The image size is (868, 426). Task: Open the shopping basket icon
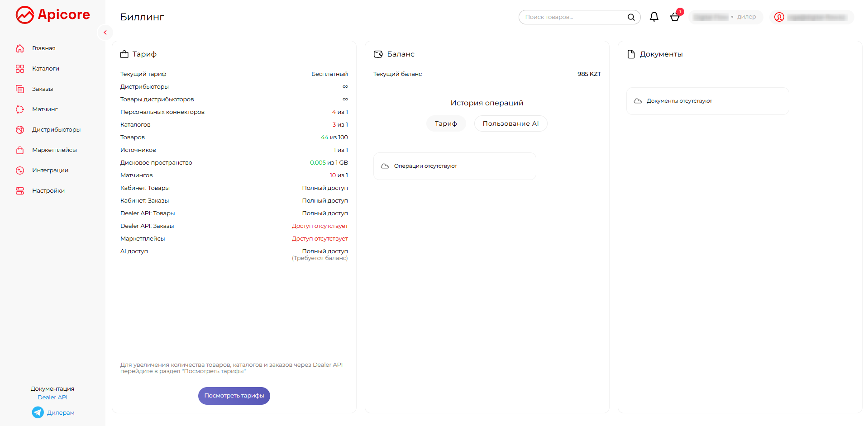tap(674, 17)
